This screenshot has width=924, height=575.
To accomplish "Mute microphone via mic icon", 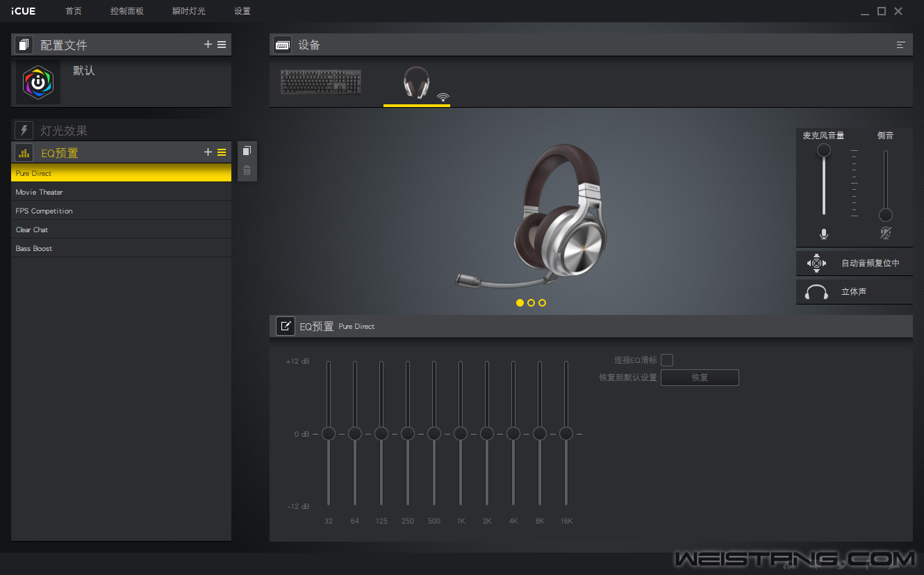I will [824, 234].
